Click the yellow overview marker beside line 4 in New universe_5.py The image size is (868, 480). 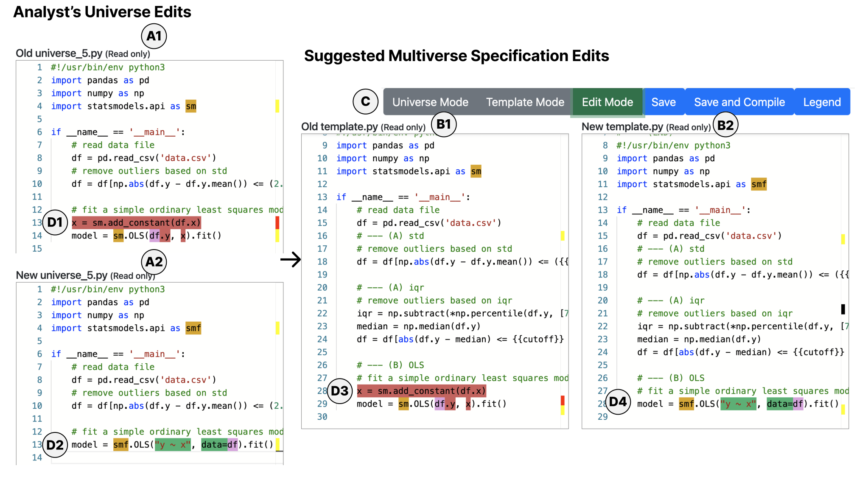pyautogui.click(x=277, y=328)
